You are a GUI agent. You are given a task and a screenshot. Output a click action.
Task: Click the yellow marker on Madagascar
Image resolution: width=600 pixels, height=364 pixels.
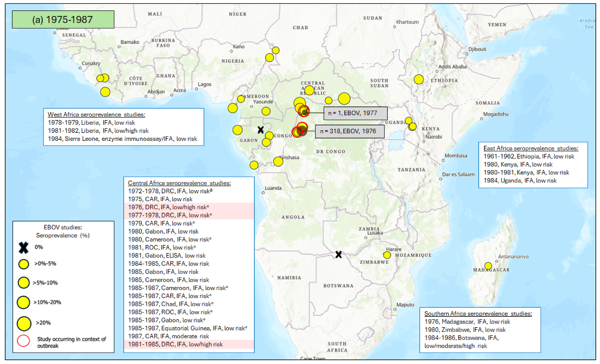coord(488,266)
